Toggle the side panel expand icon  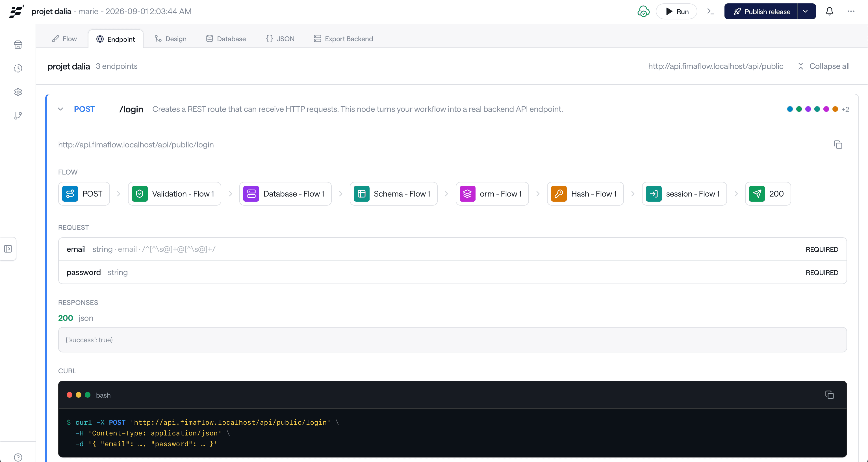click(8, 249)
